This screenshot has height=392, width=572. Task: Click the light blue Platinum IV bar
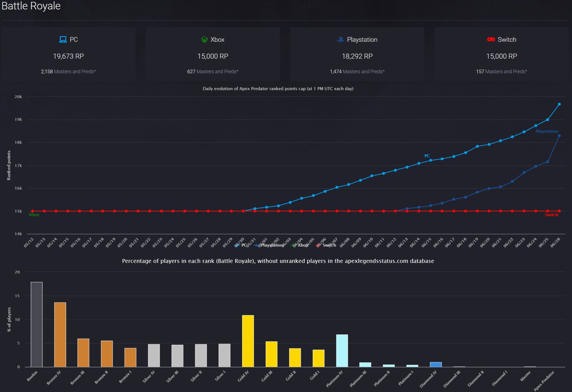pos(342,351)
